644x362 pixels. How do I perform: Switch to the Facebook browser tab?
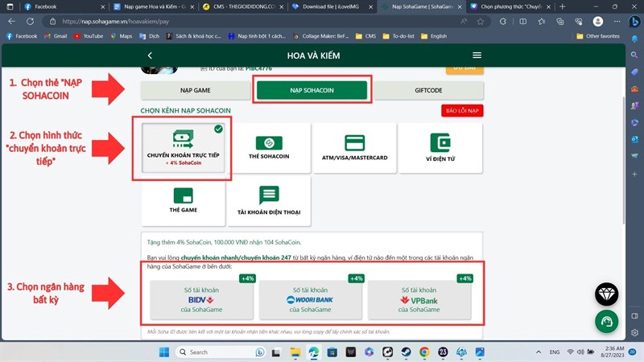(64, 6)
